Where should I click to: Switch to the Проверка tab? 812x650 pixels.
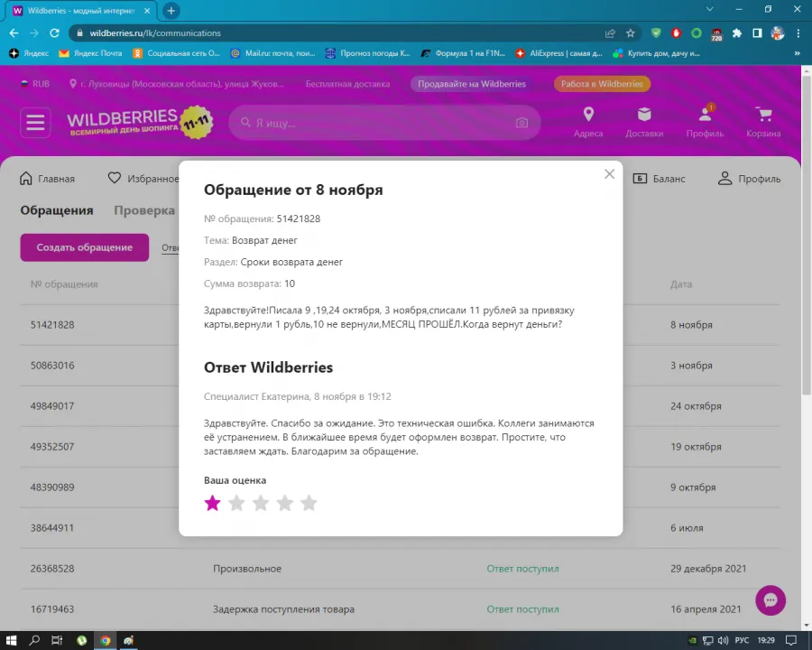coord(144,210)
